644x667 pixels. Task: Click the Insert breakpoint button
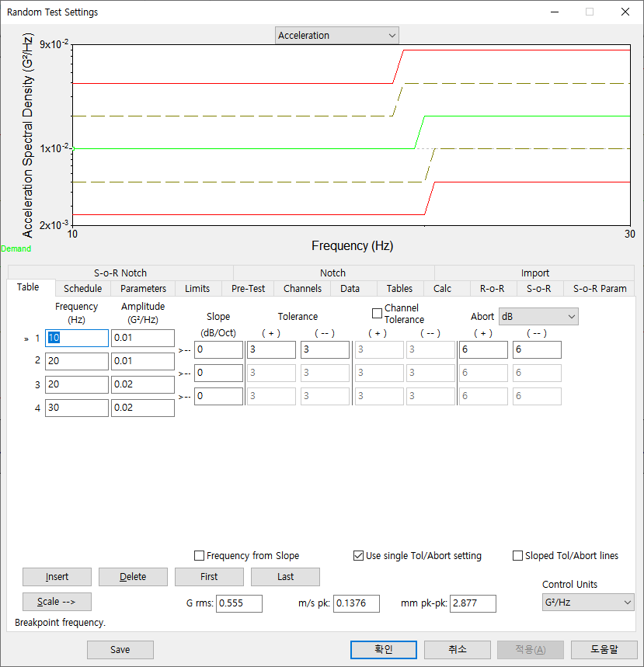[x=56, y=577]
